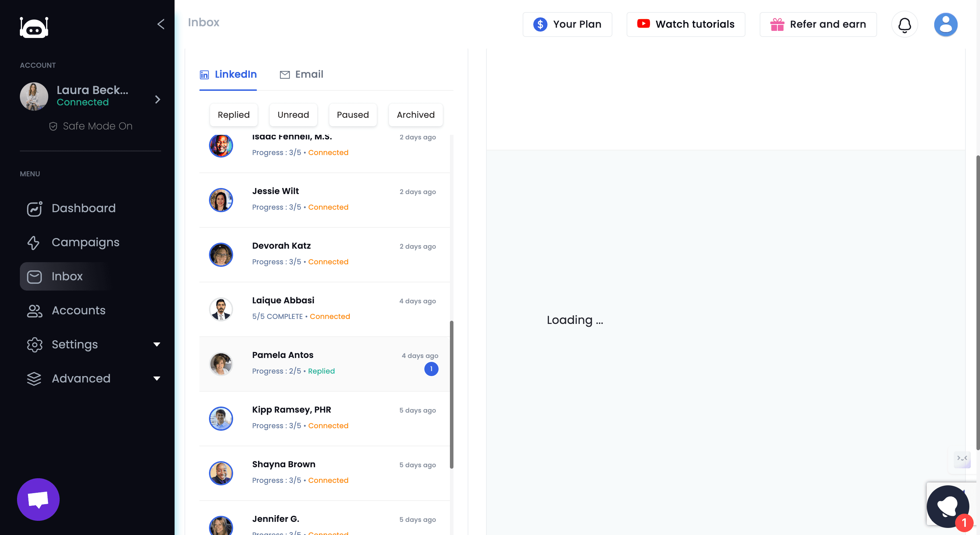Open Isaac Fennell conversation avatar

tap(221, 145)
